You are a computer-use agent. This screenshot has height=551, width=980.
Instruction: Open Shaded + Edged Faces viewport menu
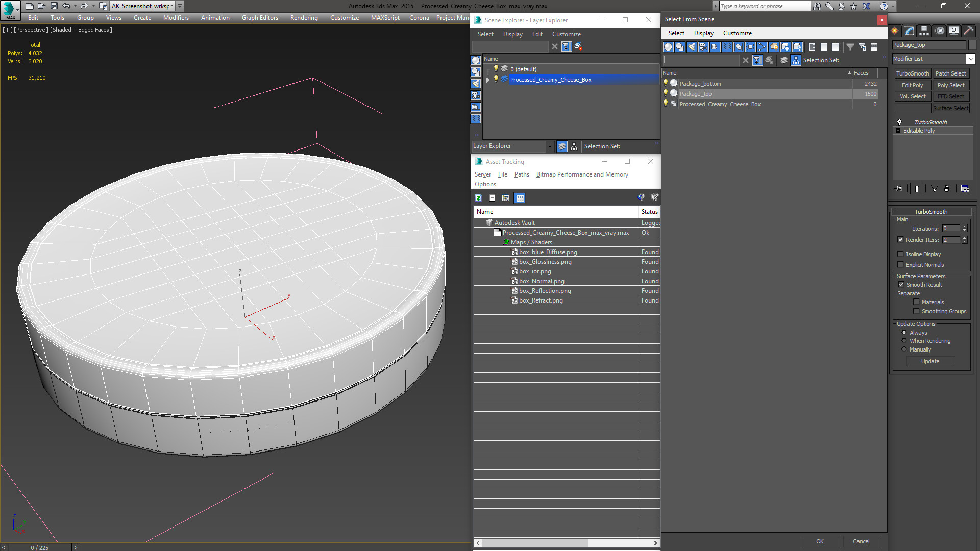click(x=81, y=30)
